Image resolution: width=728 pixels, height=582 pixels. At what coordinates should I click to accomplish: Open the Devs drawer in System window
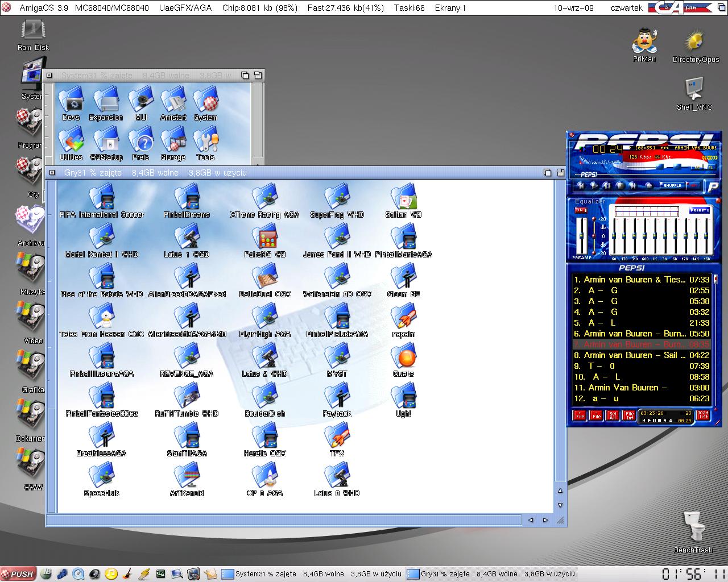71,104
